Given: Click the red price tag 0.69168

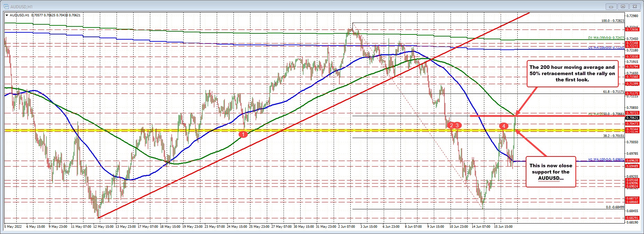Looking at the screenshot, I should click(x=632, y=180).
